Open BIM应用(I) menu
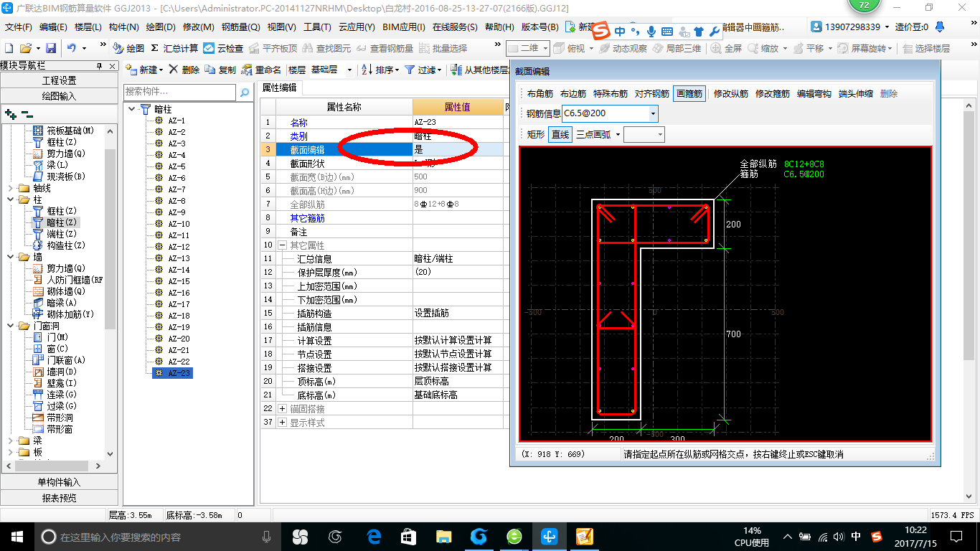This screenshot has width=980, height=551. [404, 27]
